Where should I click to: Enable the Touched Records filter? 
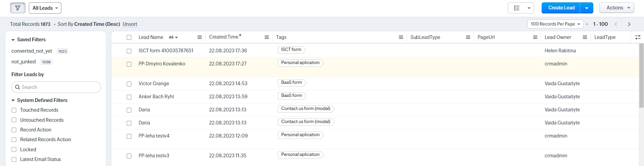[x=14, y=110]
